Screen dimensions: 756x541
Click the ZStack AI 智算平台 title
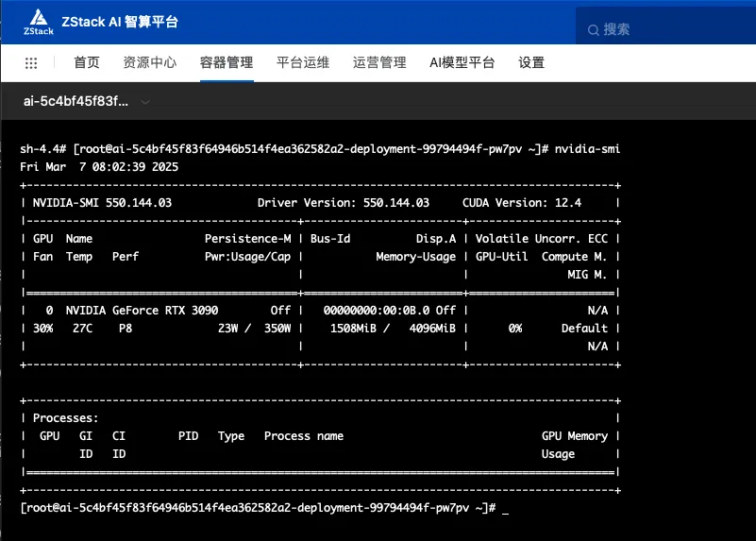click(120, 22)
